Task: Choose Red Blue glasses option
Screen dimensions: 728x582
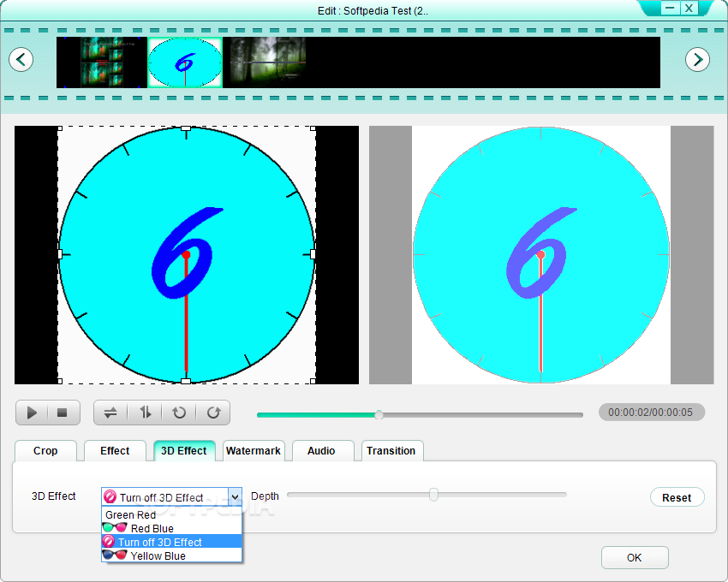Action: (172, 528)
